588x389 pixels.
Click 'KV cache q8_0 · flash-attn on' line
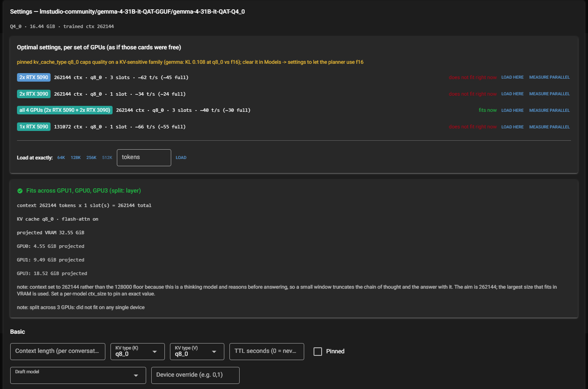pos(57,219)
